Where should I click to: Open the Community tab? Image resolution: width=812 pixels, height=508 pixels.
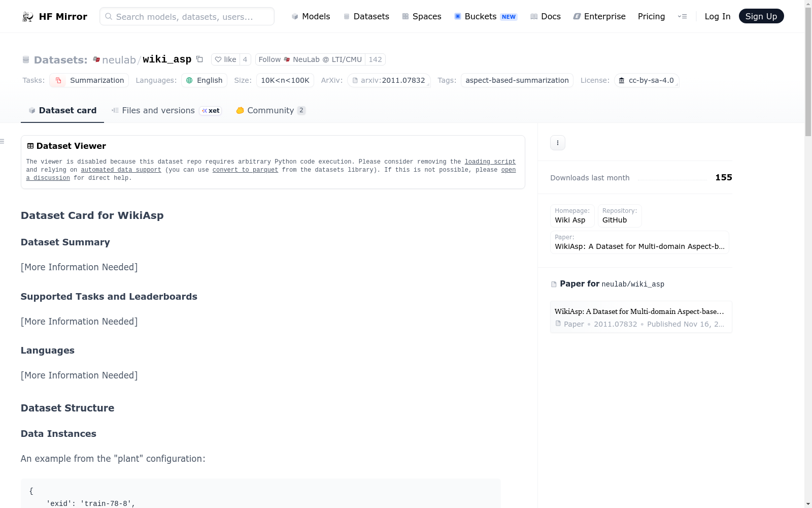[271, 111]
